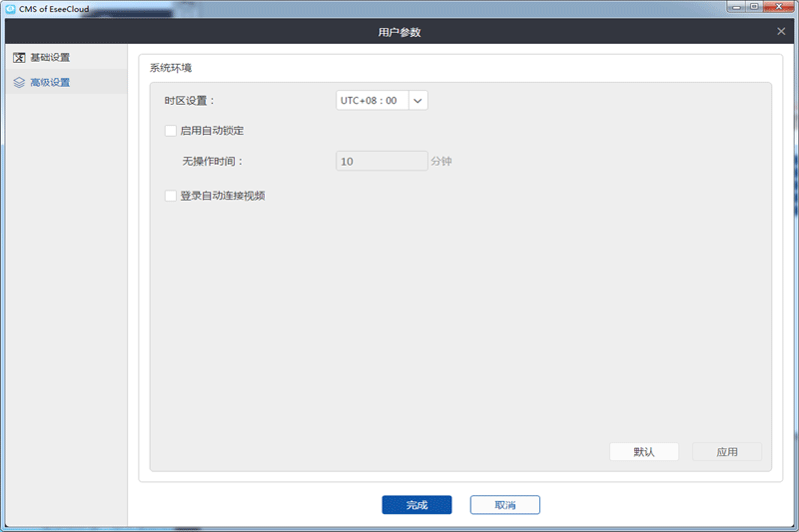Click the 取消 button

pos(505,504)
